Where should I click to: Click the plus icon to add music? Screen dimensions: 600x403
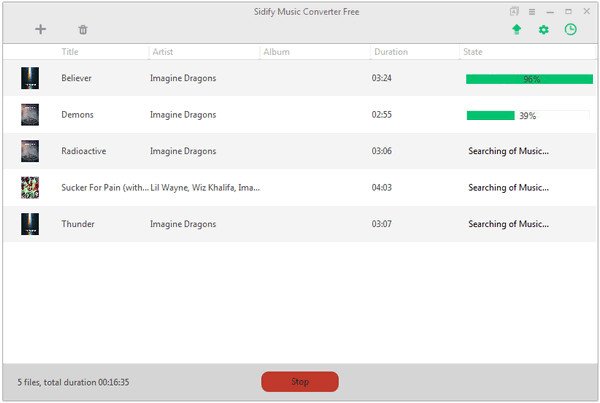click(41, 29)
